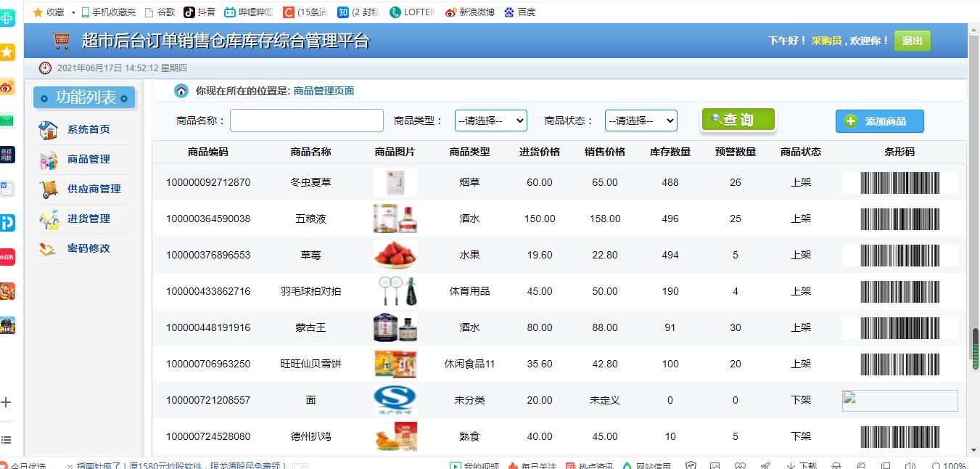
Task: Click the 100% zoom control in status bar
Action: pyautogui.click(x=949, y=465)
